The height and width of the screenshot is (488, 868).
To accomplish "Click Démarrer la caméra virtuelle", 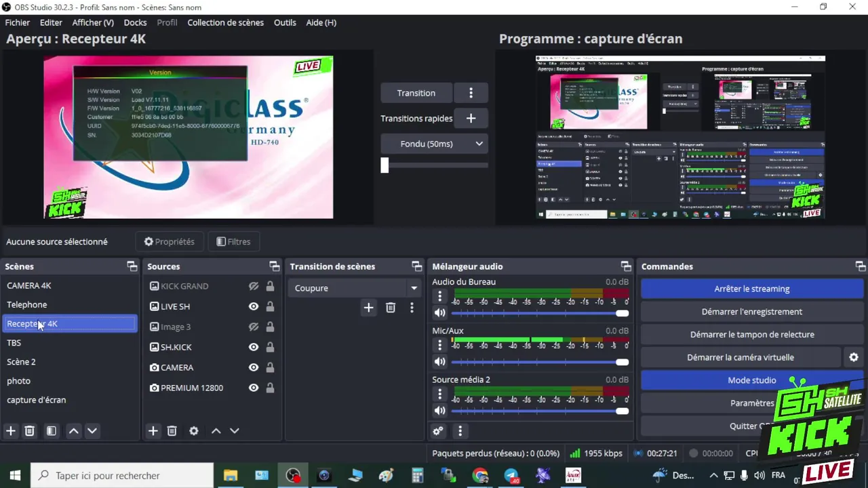I will (x=741, y=357).
